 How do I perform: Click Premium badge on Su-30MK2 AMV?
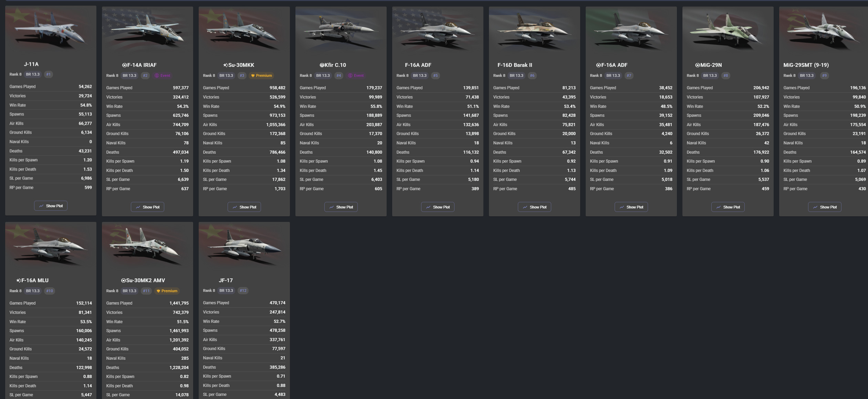[167, 291]
